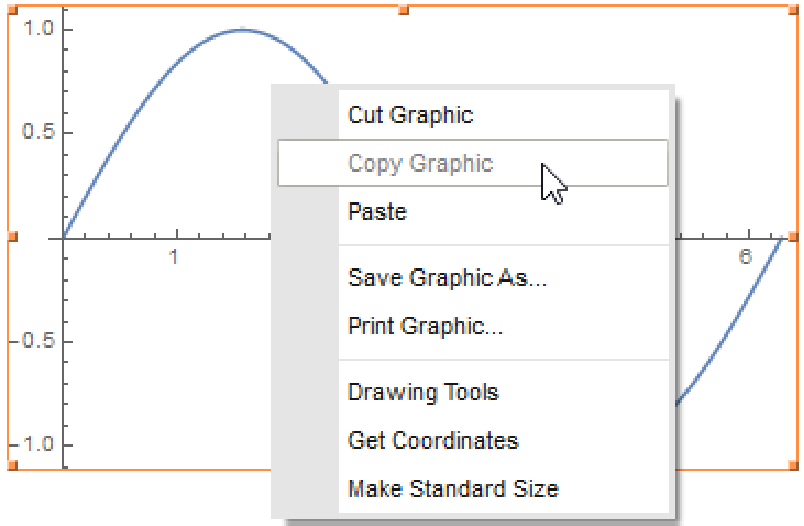
Task: Choose Print Graphic... menu option
Action: [x=425, y=326]
